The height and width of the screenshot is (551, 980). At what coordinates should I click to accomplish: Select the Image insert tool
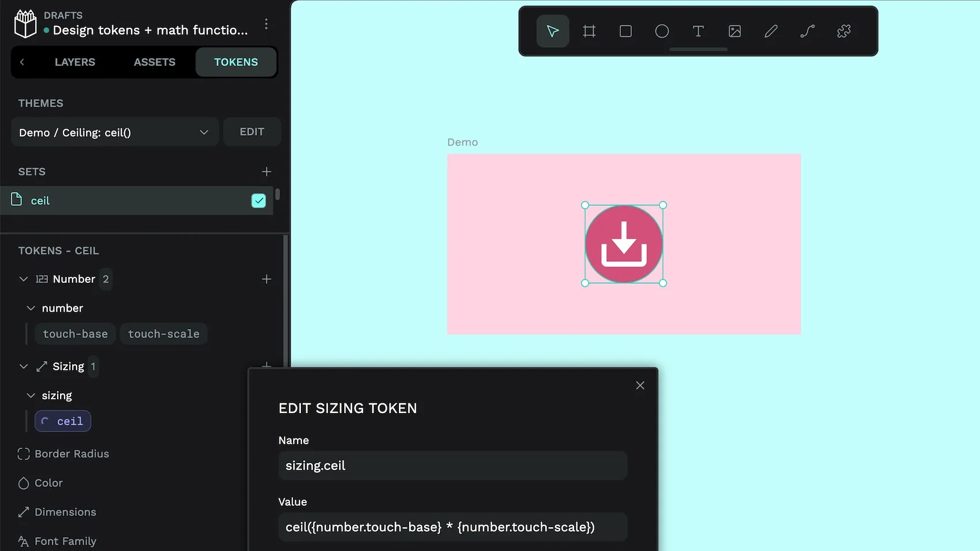coord(734,31)
